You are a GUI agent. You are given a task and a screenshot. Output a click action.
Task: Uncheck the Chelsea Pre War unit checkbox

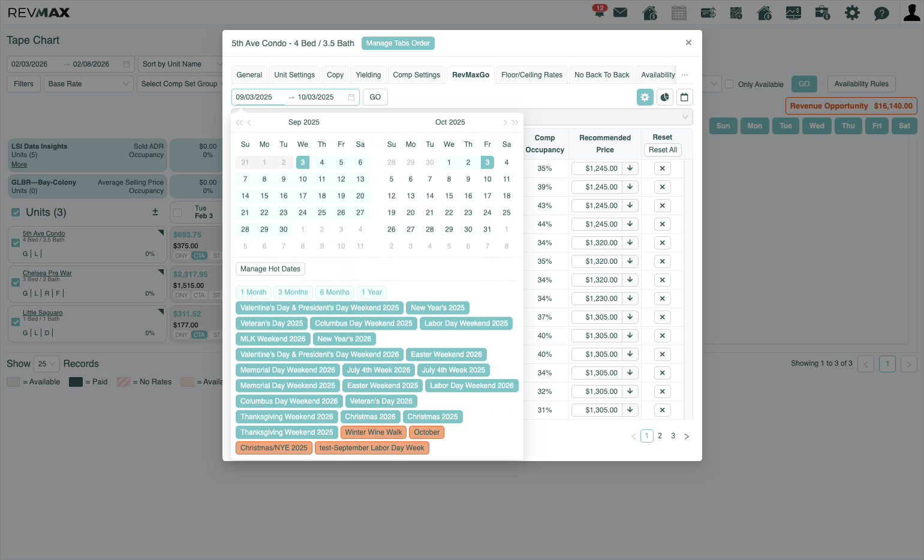tap(16, 282)
